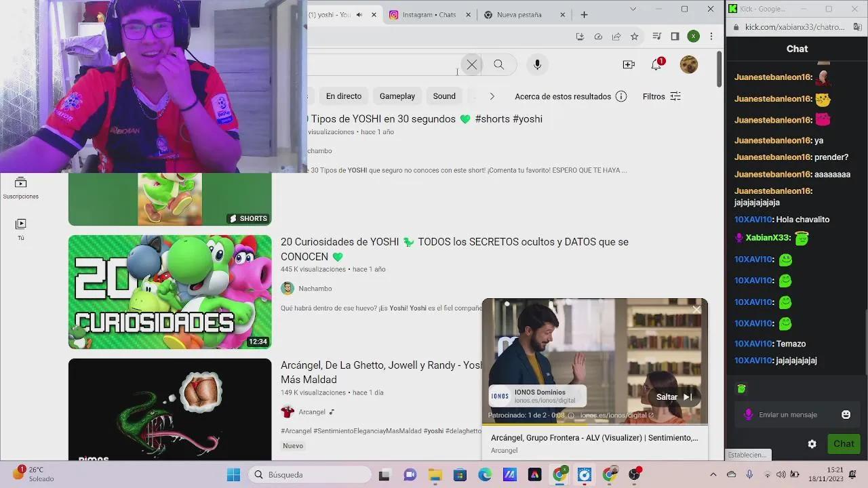Image resolution: width=868 pixels, height=488 pixels.
Task: Show hidden system tray icons chevron
Action: pos(713,474)
